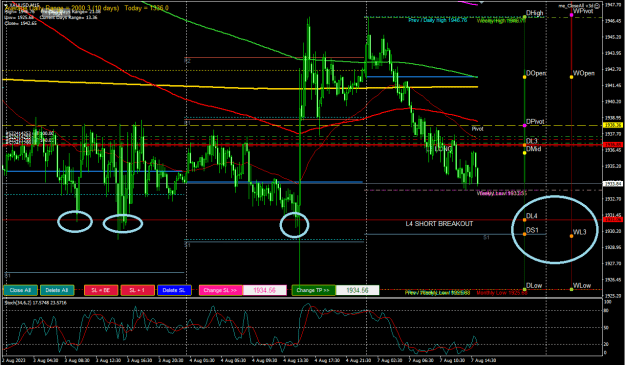Click the Stoch(34,6,2) indicator label

tap(35, 303)
